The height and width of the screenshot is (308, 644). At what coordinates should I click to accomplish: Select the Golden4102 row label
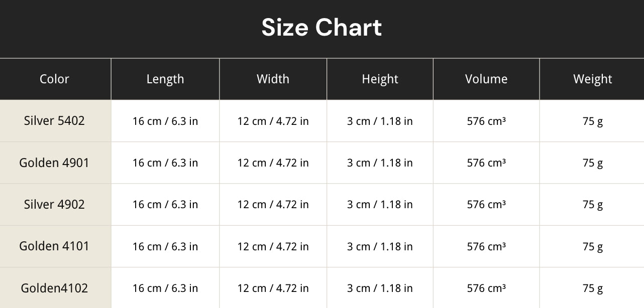(x=54, y=288)
